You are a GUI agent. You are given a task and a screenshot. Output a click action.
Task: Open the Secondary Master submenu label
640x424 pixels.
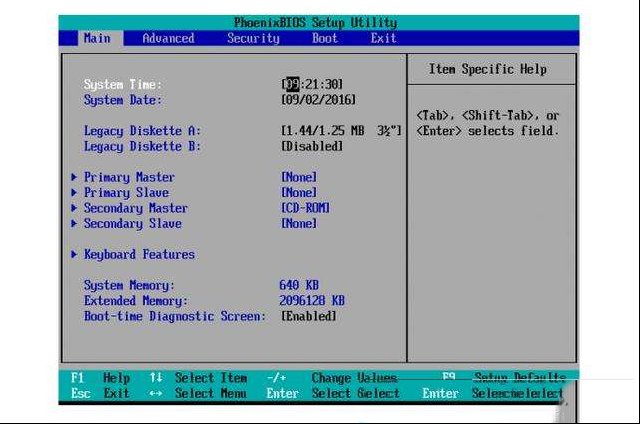[x=136, y=208]
